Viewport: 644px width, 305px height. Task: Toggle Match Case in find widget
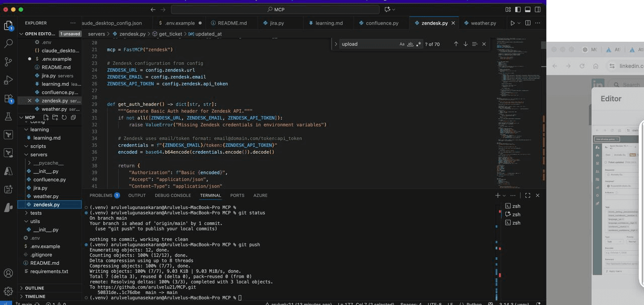(x=402, y=44)
